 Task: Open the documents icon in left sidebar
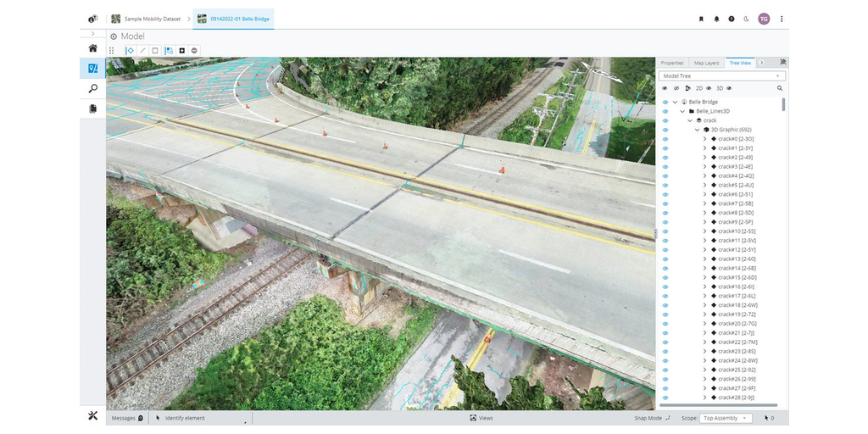click(x=92, y=108)
